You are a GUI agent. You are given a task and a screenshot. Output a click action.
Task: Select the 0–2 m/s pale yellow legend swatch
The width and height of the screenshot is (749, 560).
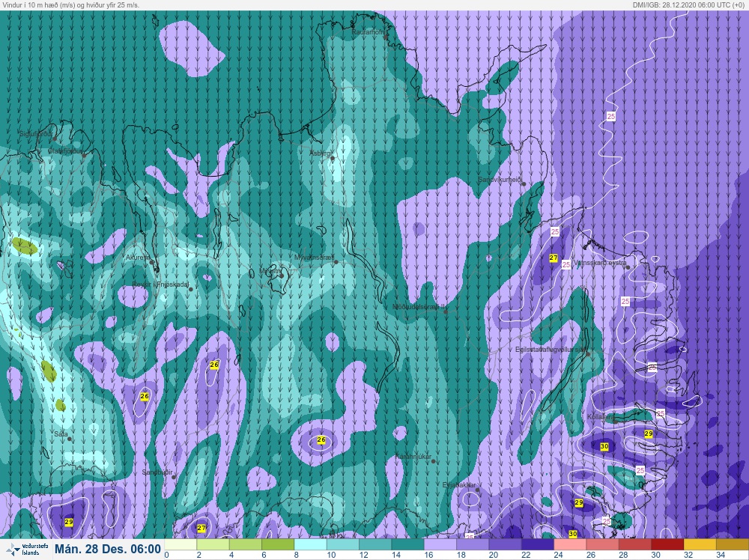[180, 544]
